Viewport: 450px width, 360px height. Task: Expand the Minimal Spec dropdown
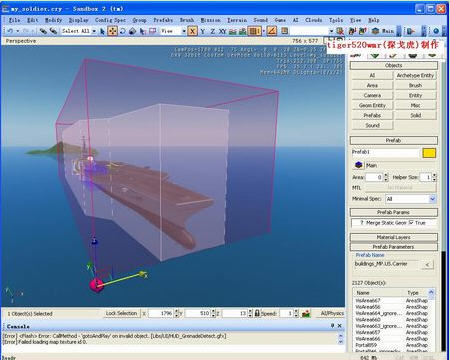click(411, 199)
